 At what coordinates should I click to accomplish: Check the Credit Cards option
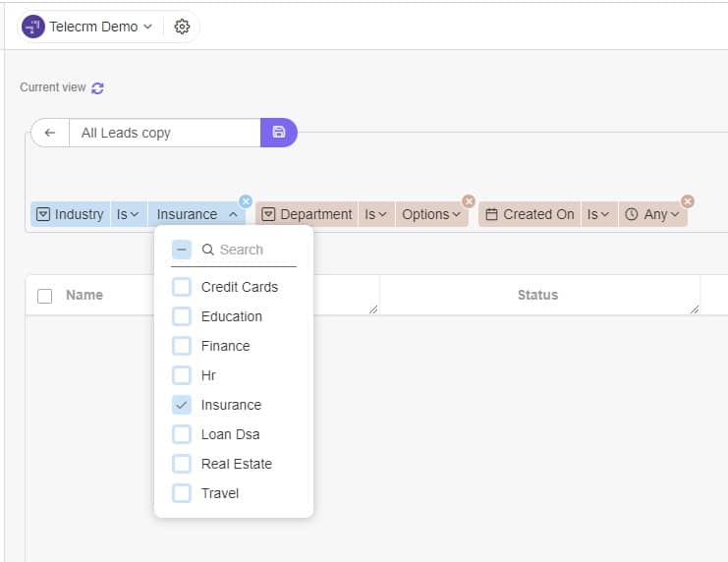pos(182,287)
